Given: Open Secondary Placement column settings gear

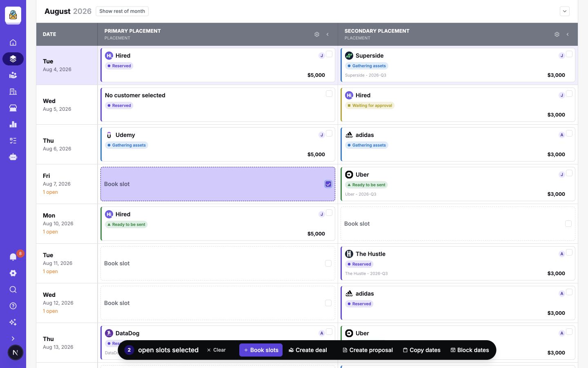Looking at the screenshot, I should click(557, 34).
